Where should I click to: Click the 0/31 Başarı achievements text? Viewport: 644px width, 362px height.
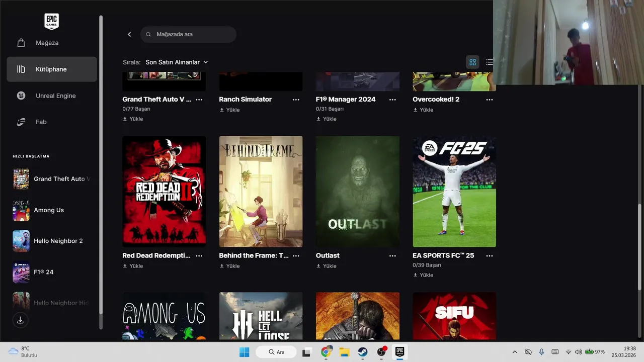[330, 109]
